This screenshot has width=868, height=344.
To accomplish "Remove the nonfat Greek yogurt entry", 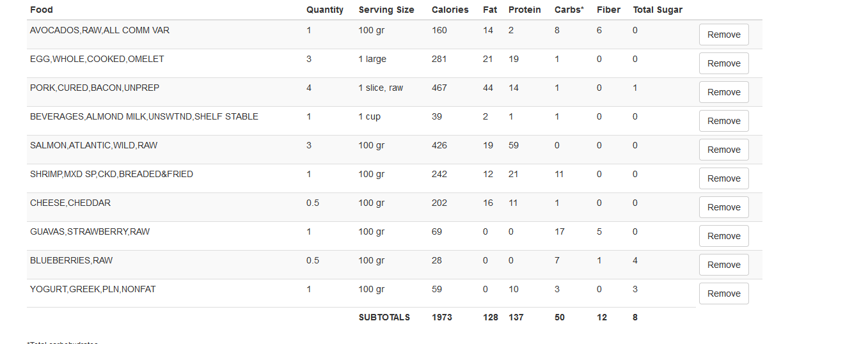I will tap(723, 293).
